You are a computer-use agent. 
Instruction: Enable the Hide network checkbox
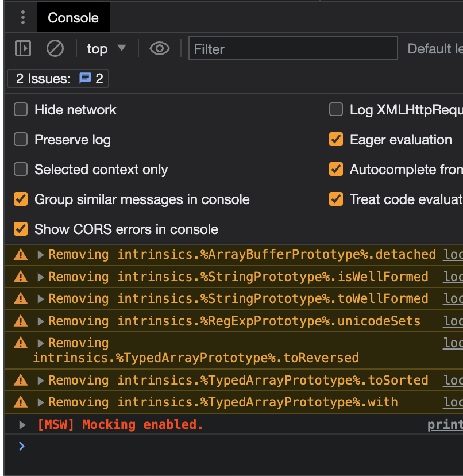pyautogui.click(x=21, y=110)
